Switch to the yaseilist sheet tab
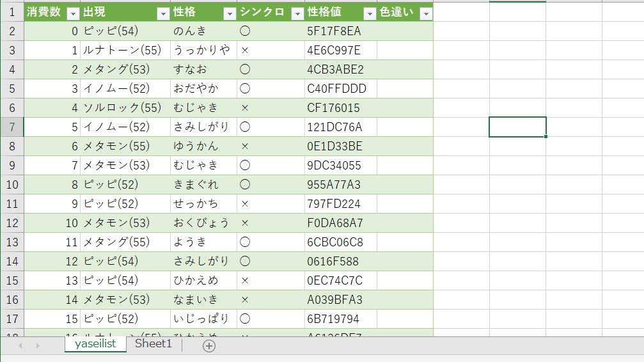The width and height of the screenshot is (644, 362). [95, 344]
